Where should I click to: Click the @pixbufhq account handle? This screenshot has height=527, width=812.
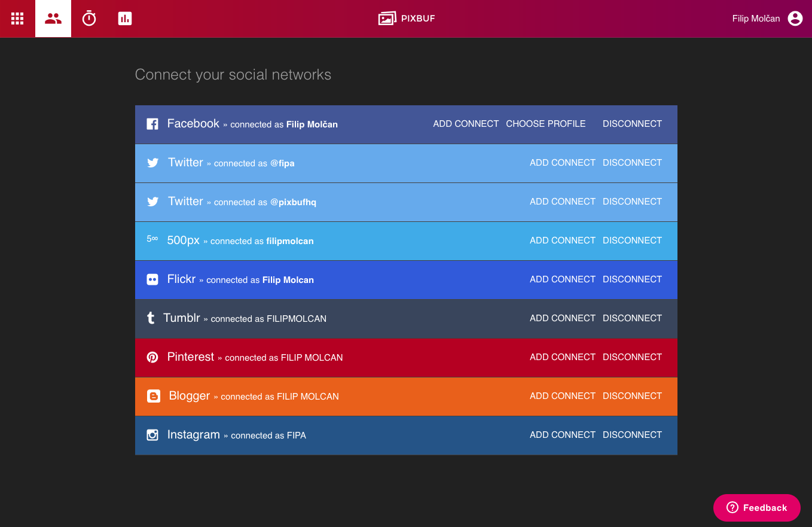[x=293, y=202]
